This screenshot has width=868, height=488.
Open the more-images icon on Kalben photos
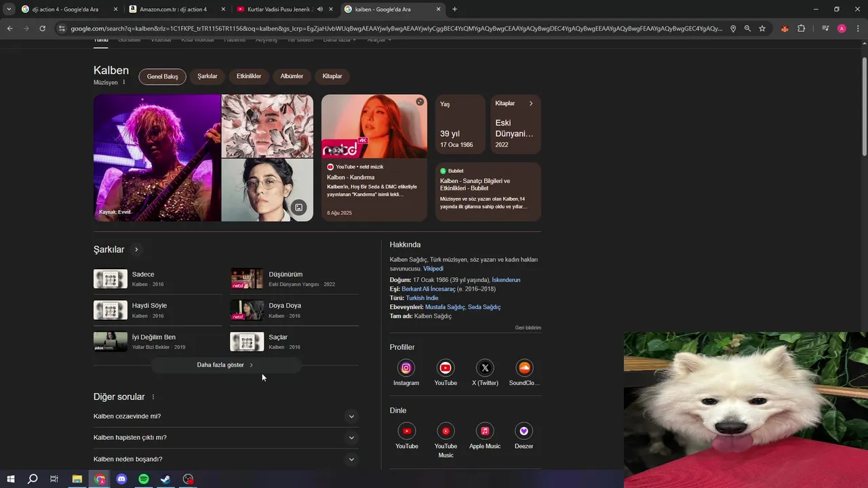[298, 207]
